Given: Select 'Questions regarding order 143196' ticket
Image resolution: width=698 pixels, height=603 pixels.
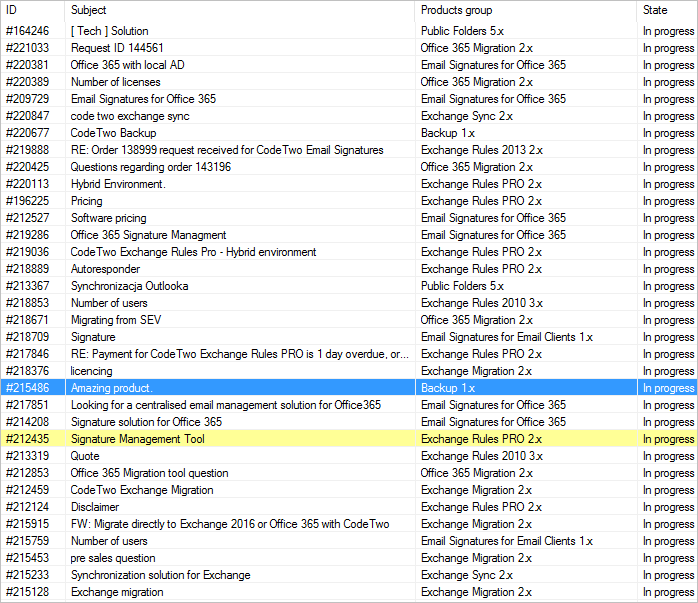Looking at the screenshot, I should click(x=151, y=167).
